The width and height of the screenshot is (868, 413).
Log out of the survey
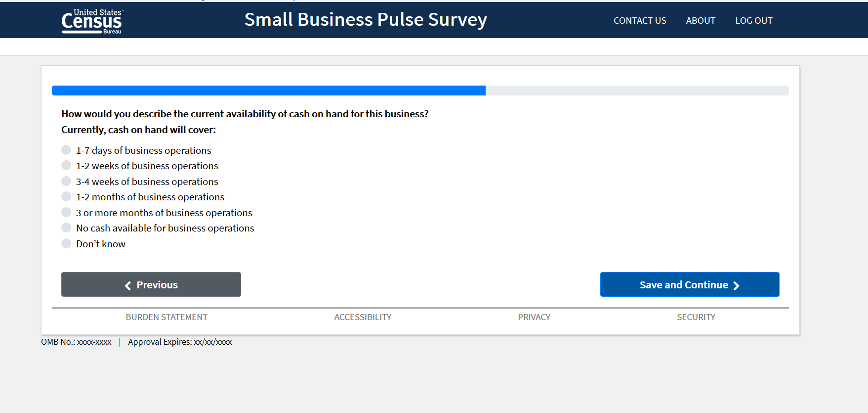(x=753, y=21)
